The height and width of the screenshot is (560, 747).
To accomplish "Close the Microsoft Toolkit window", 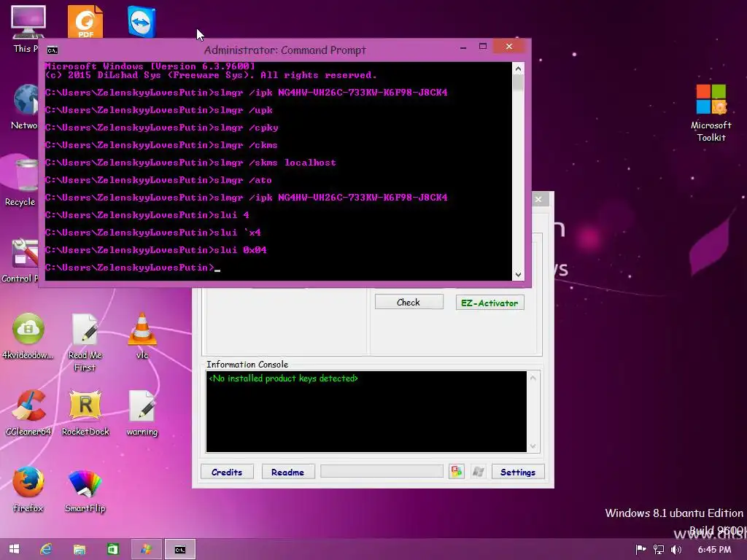I will click(538, 199).
